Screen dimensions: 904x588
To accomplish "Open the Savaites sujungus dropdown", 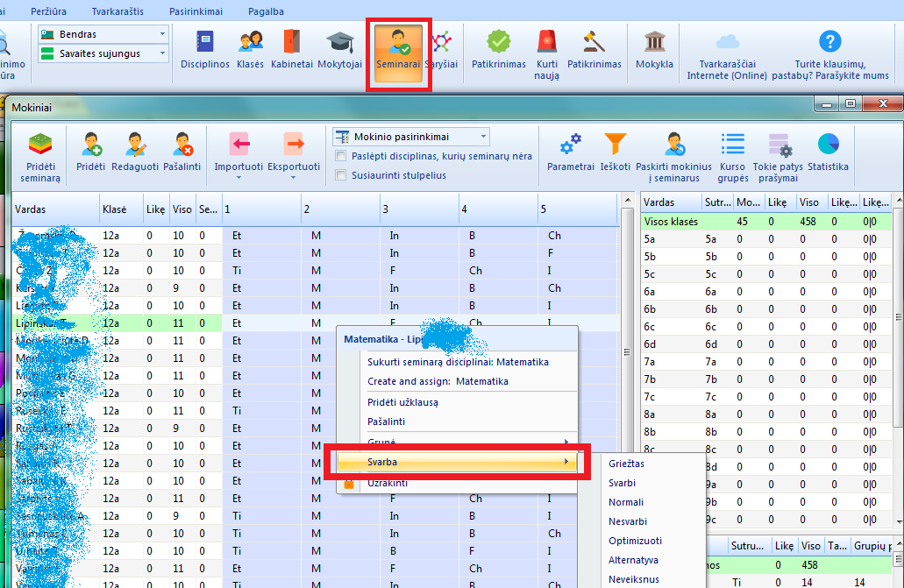I will [103, 53].
